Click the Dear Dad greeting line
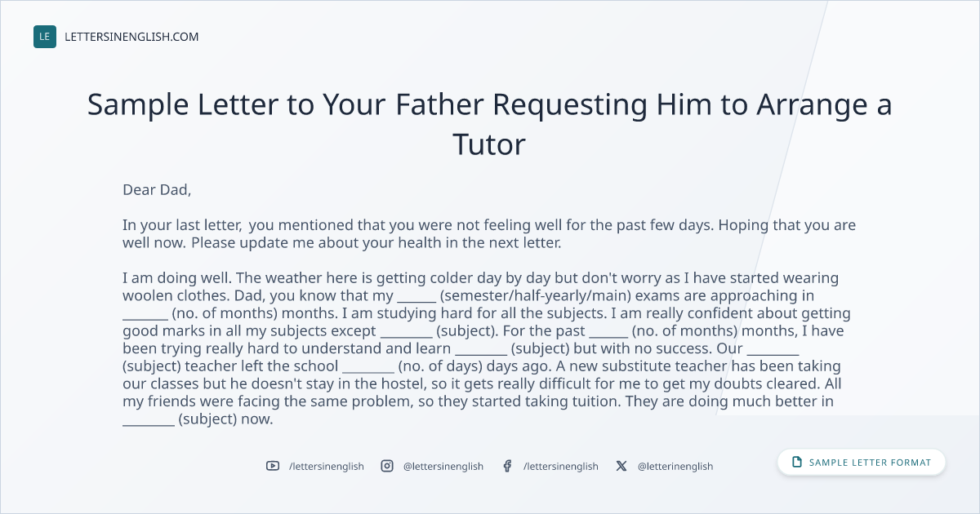Image resolution: width=980 pixels, height=514 pixels. (157, 190)
